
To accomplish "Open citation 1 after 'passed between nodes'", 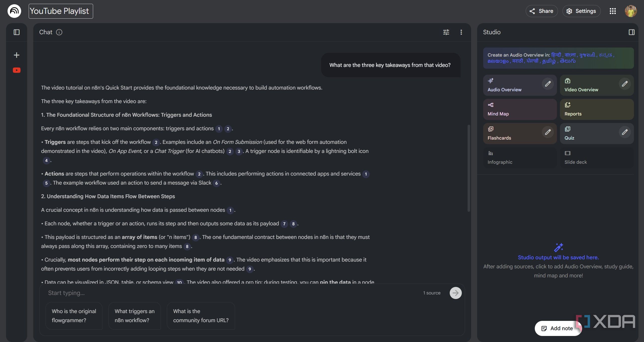I will click(230, 210).
